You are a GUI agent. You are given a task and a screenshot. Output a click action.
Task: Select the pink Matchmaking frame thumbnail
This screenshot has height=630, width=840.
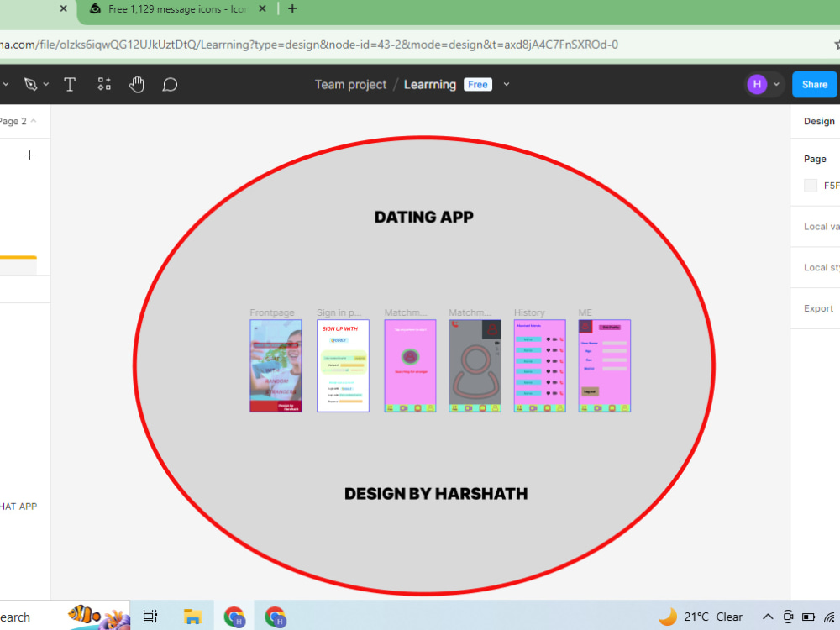(x=410, y=366)
